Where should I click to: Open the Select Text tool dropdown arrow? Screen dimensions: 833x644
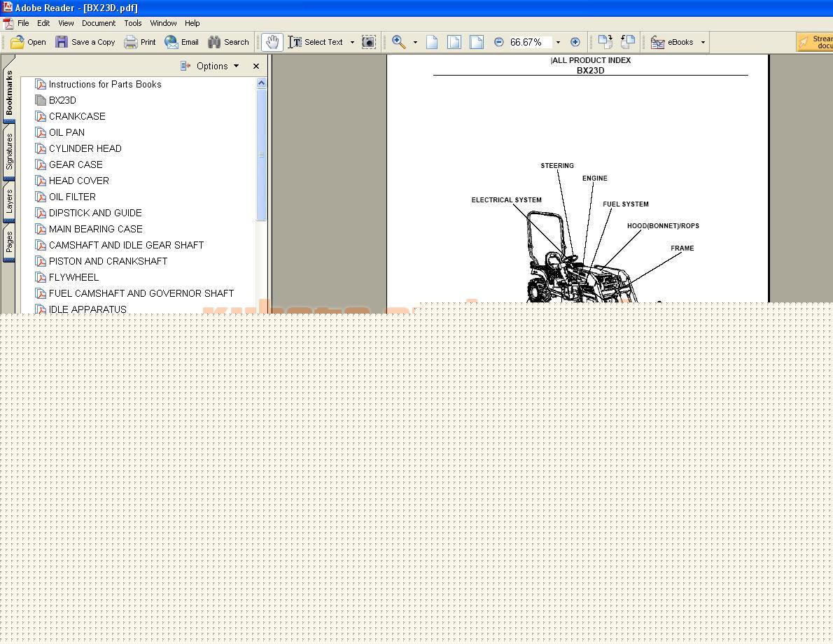(x=352, y=42)
